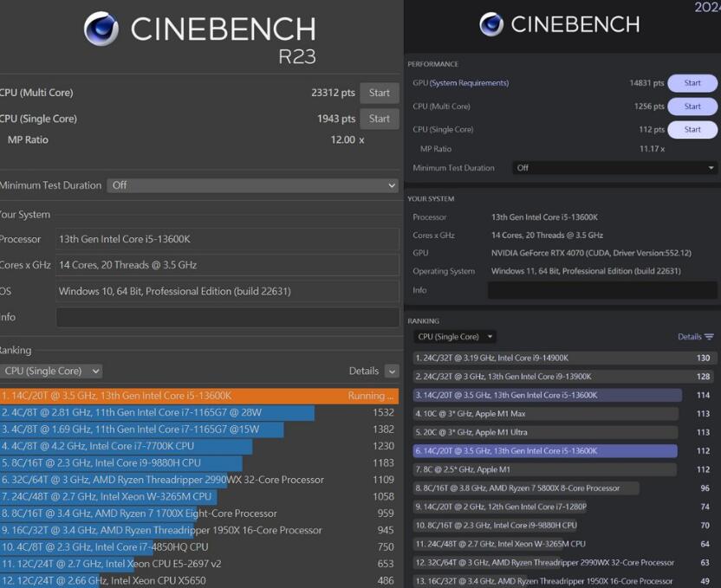Select the i7-1165G7 @15W ranking row
Image resolution: width=721 pixels, height=588 pixels.
[x=199, y=430]
